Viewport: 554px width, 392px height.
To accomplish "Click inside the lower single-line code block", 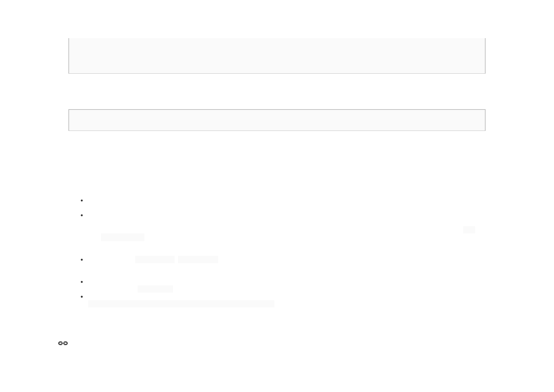I will pos(277,120).
